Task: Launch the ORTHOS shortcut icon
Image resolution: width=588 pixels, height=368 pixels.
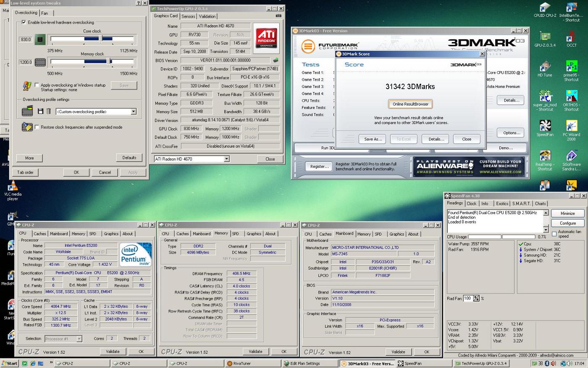Action: click(571, 101)
